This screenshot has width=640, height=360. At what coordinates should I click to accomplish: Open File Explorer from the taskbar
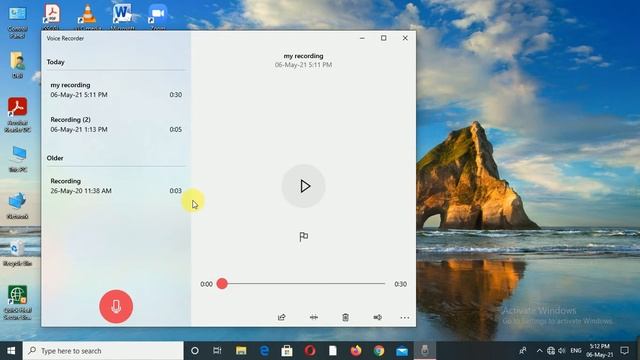tap(241, 351)
